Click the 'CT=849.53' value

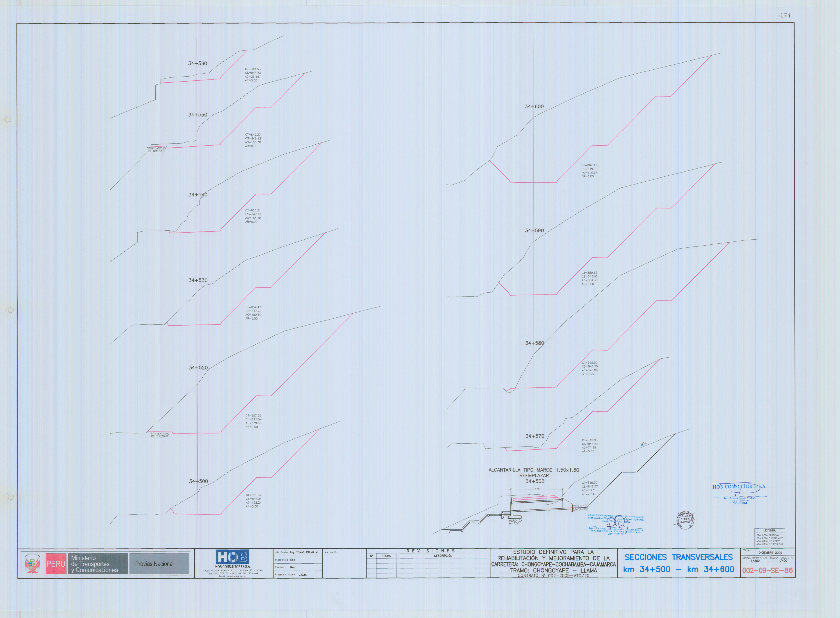[253, 69]
